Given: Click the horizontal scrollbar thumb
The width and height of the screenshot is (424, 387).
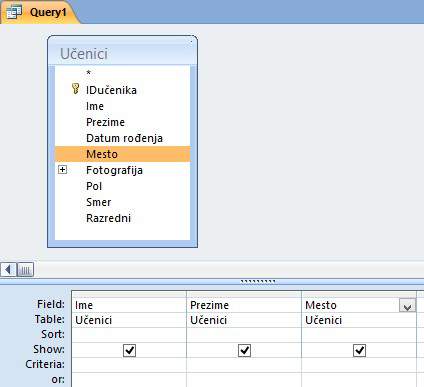Looking at the screenshot, I should [x=25, y=269].
